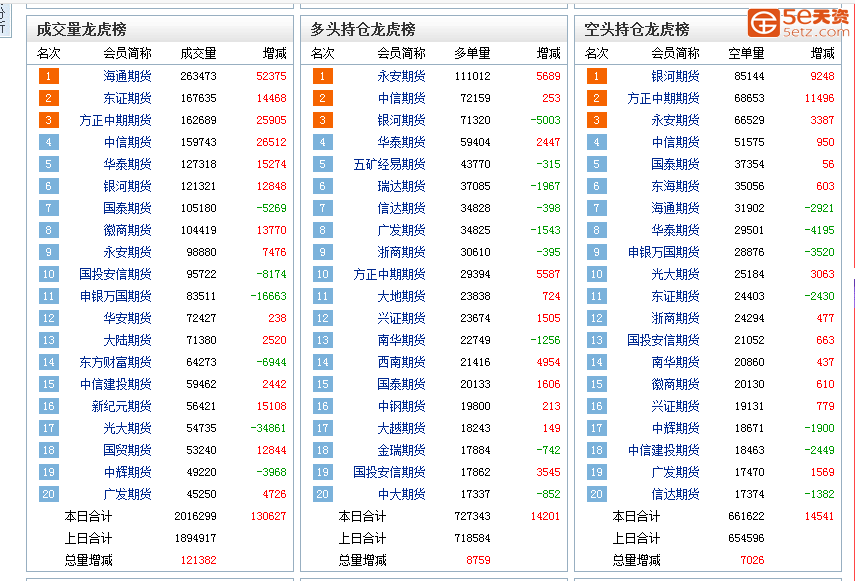Click 申银万国期货 in the 空头持仓龙虎榜 table
855x581 pixels.
pos(663,252)
